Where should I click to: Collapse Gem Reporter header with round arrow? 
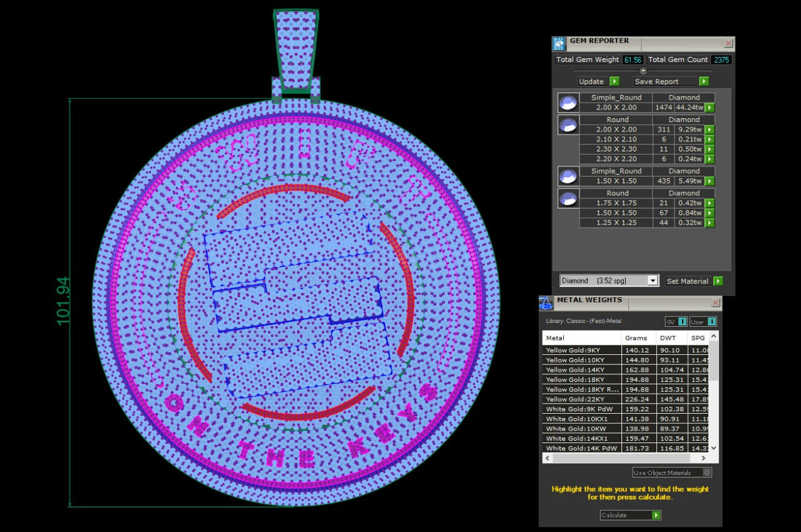click(643, 70)
